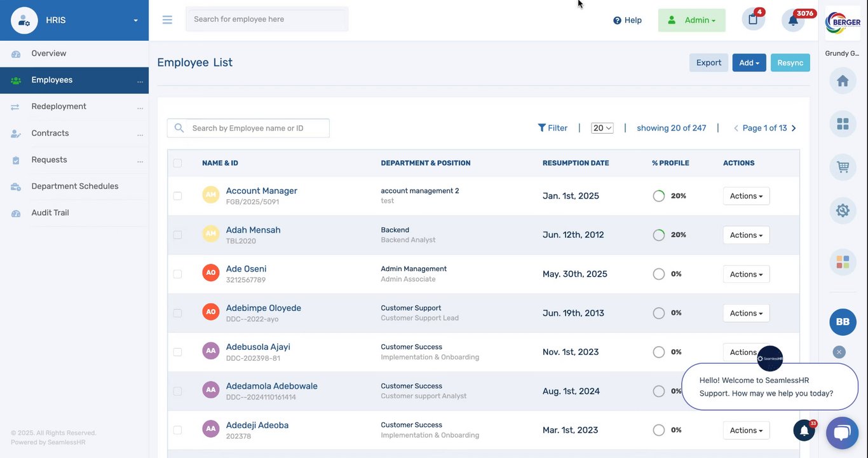Expand the Add dropdown button

(x=749, y=62)
